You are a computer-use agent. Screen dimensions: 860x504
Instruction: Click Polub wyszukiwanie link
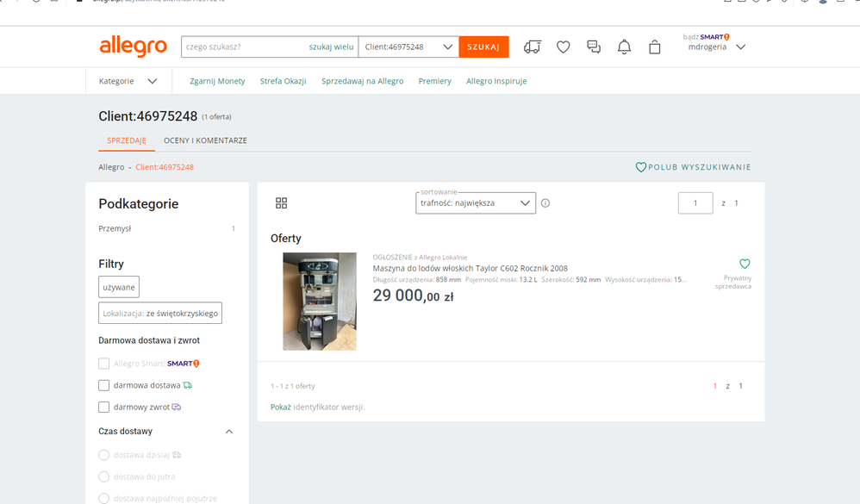pyautogui.click(x=693, y=167)
